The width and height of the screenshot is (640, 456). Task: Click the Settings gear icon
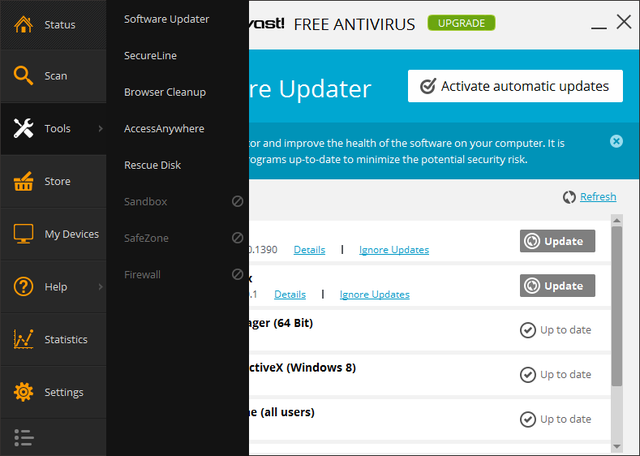23,392
